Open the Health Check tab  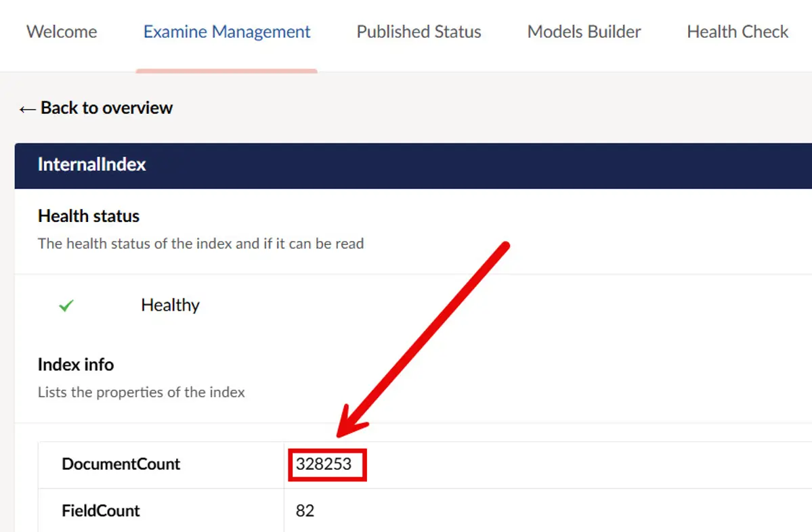pyautogui.click(x=738, y=32)
